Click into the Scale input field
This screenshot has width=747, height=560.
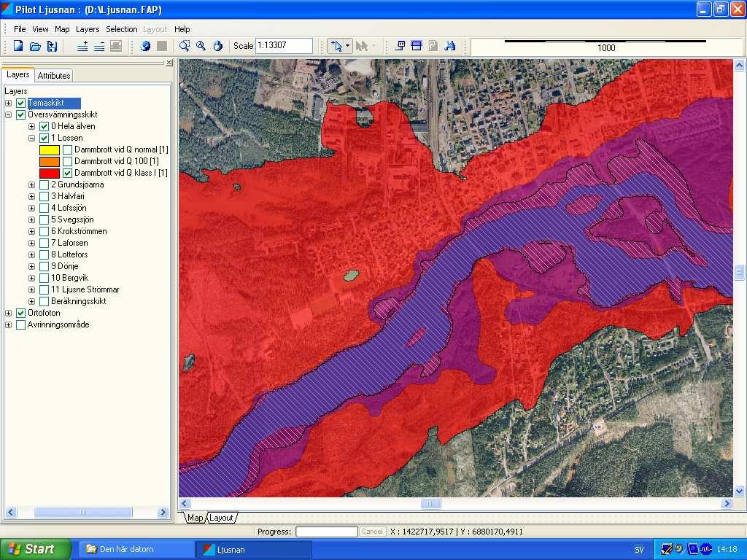click(x=284, y=46)
